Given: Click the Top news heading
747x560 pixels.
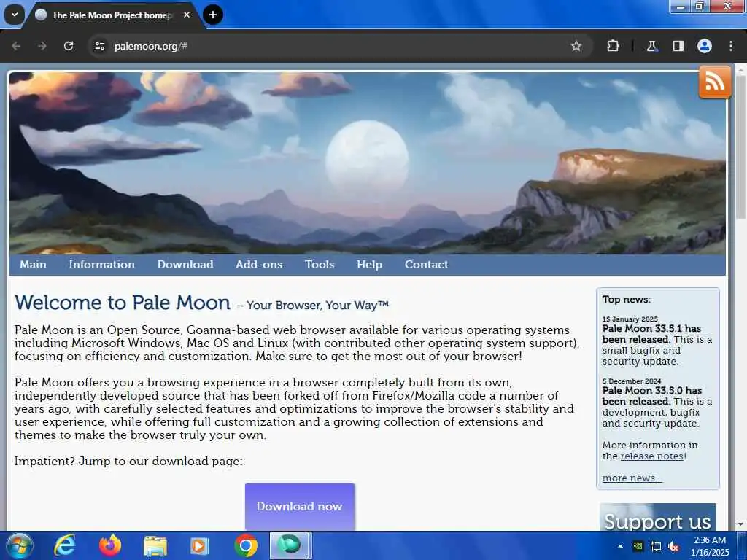Looking at the screenshot, I should (626, 300).
